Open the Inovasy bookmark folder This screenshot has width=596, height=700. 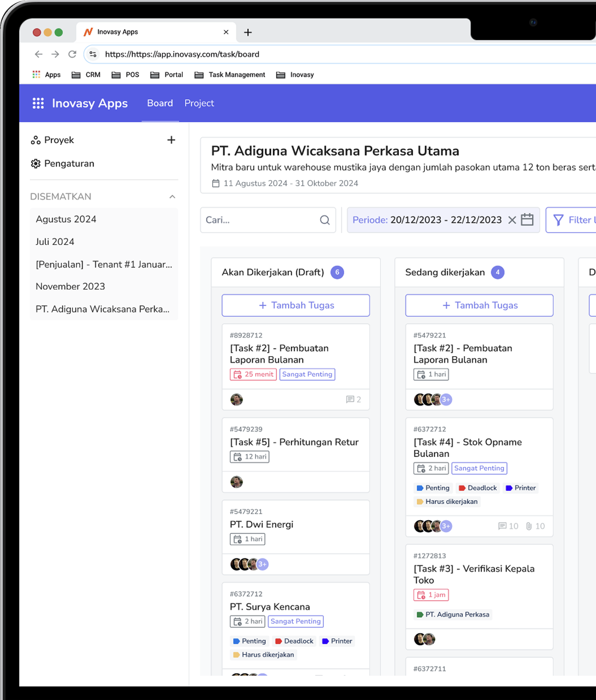tap(295, 75)
